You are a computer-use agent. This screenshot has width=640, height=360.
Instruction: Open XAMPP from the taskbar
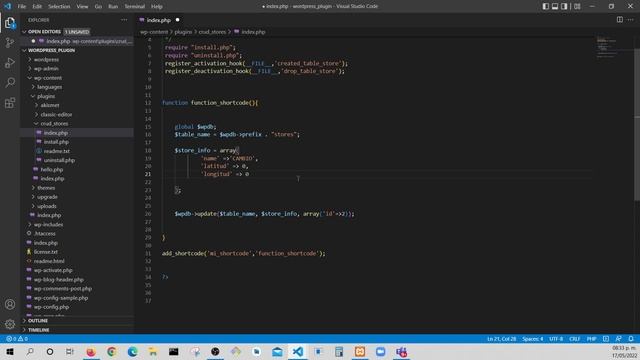[360, 352]
